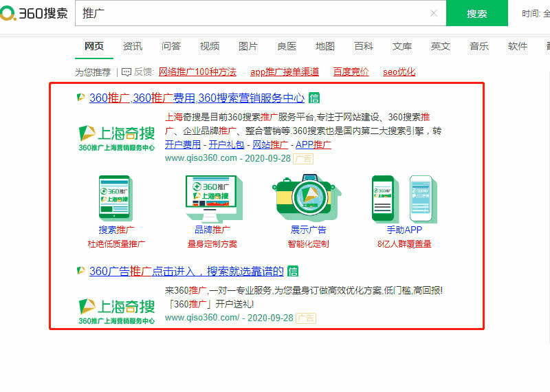
Task: Open the 品牌推广 link
Action: [212, 230]
